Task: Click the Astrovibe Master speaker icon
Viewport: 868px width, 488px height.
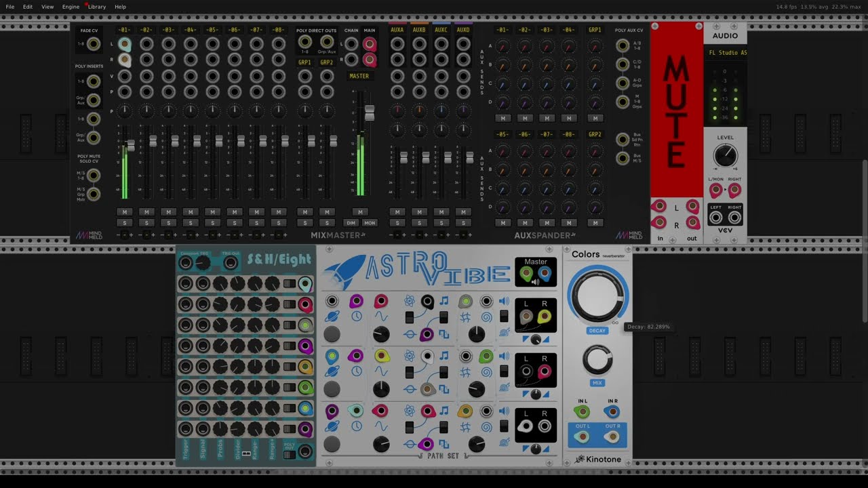Action: click(536, 281)
